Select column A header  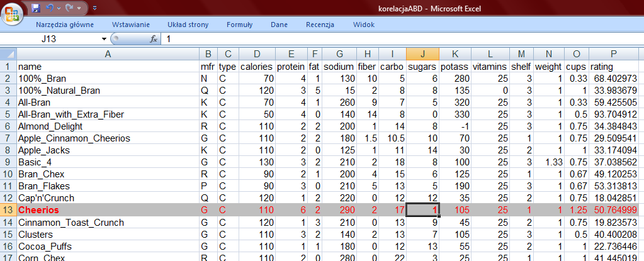pos(108,54)
